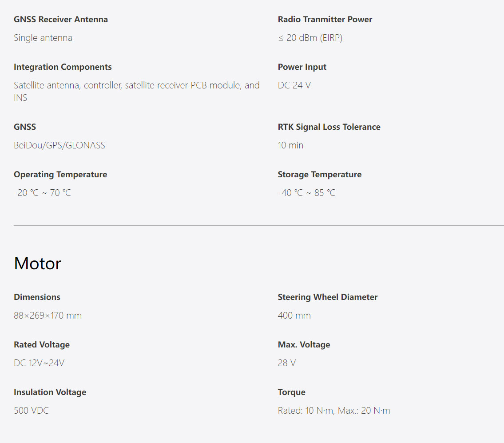Select the DC 24 V value

294,85
